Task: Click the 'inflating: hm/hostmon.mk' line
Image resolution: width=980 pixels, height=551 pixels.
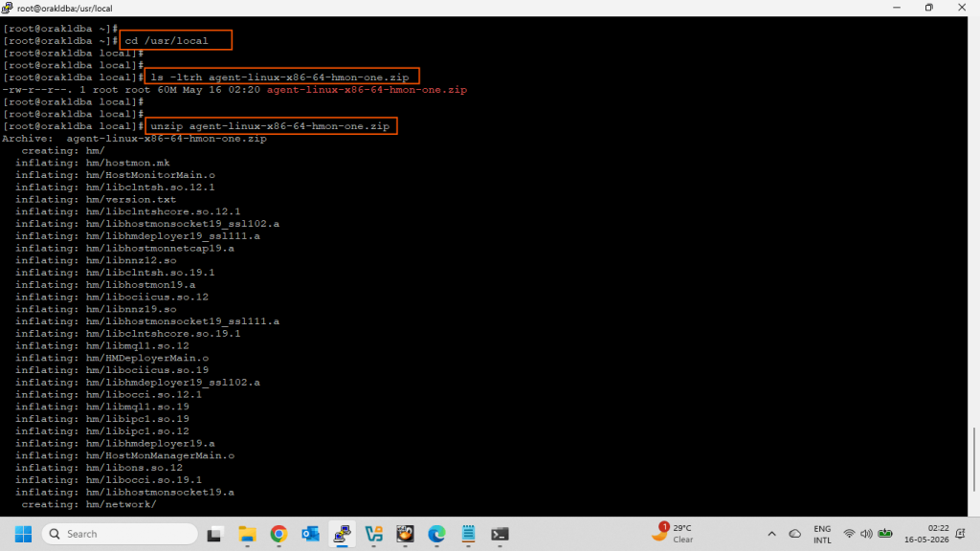Action: click(x=93, y=163)
